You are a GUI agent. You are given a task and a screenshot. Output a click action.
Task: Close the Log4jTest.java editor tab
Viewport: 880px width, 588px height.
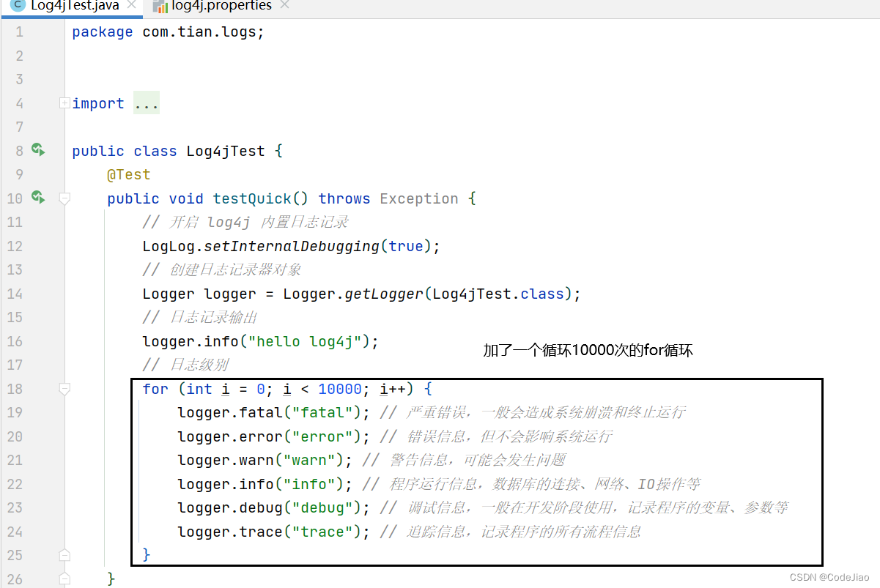tap(132, 5)
